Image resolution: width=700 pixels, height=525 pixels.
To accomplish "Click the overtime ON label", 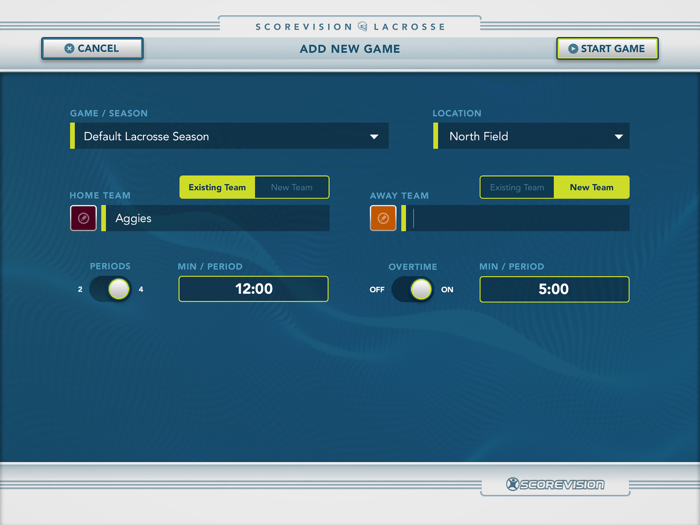I will (x=447, y=289).
